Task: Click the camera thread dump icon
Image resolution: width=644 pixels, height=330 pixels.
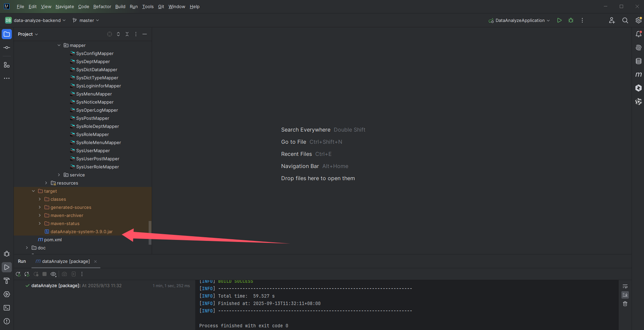Action: [64, 274]
